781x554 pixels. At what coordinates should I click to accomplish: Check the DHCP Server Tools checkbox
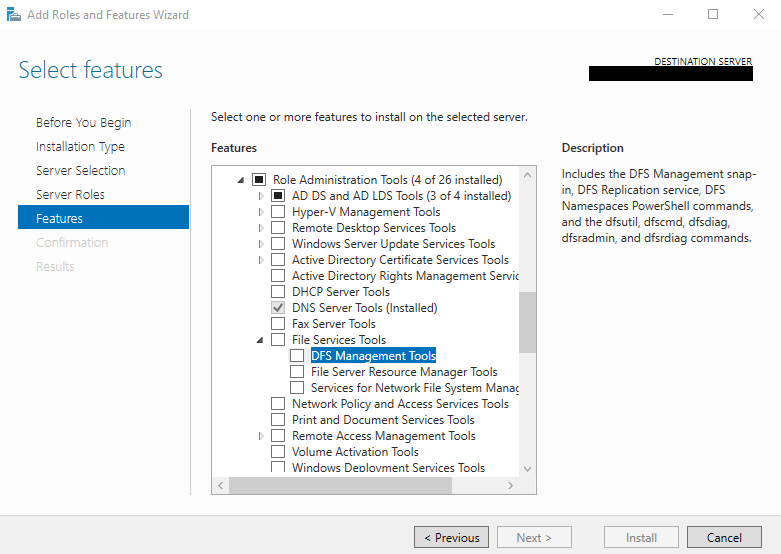[x=278, y=292]
